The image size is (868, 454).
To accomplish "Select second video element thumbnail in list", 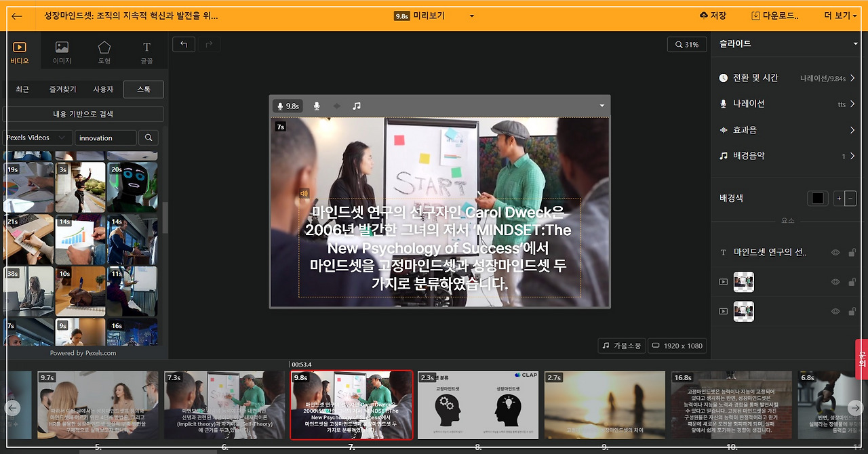I will 744,311.
